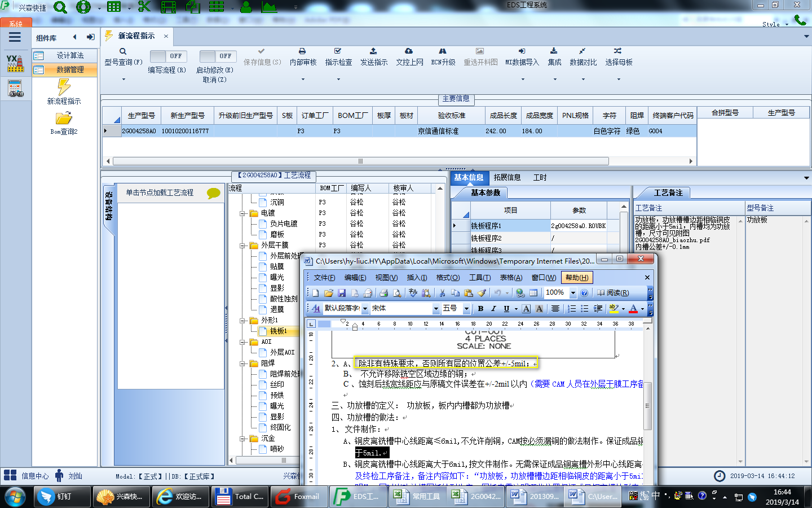Toggle character shading A button in Word
This screenshot has width=812, height=508.
click(539, 309)
